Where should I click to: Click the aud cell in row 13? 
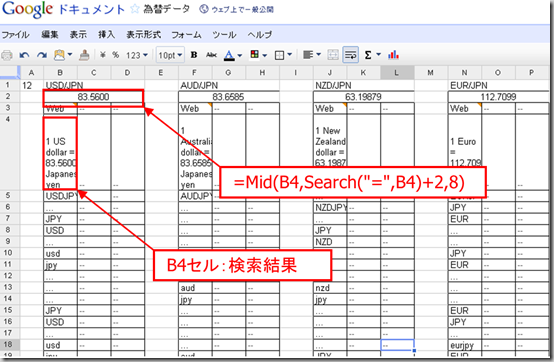click(195, 288)
